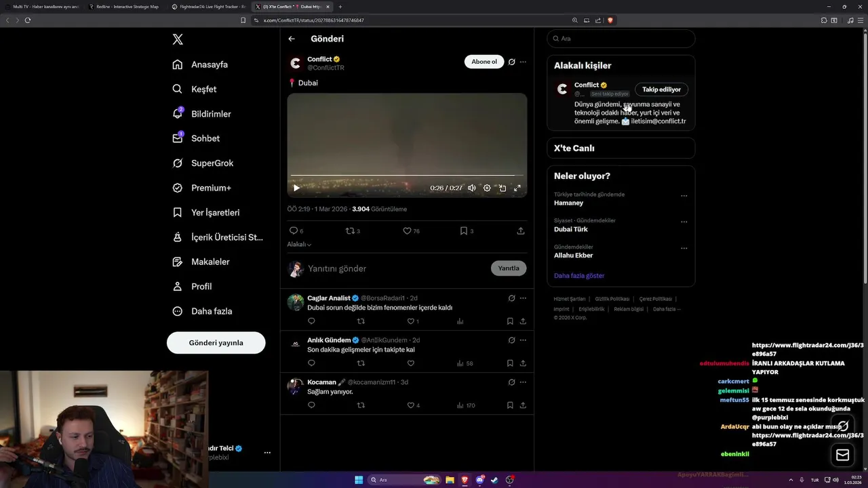This screenshot has height=488, width=868.
Task: Open Kocaman reply options menu
Action: tap(523, 382)
